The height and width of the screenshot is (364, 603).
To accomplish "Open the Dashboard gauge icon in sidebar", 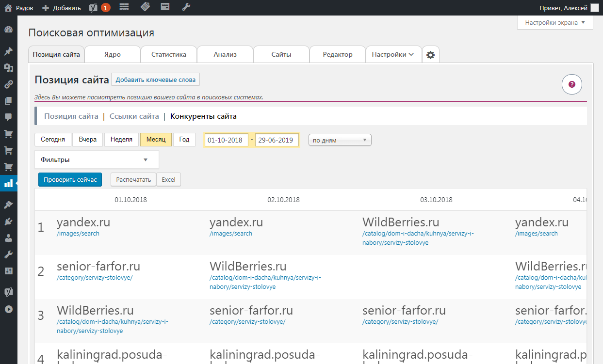I will [8, 30].
